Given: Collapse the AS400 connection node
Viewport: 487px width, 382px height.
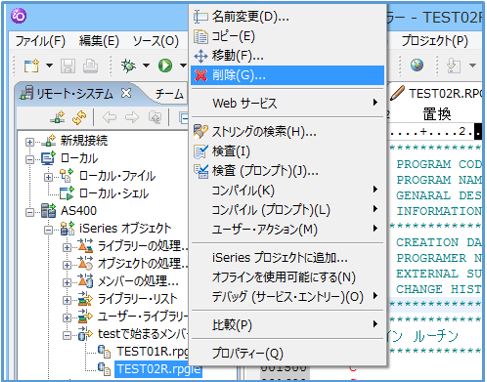Looking at the screenshot, I should click(30, 212).
